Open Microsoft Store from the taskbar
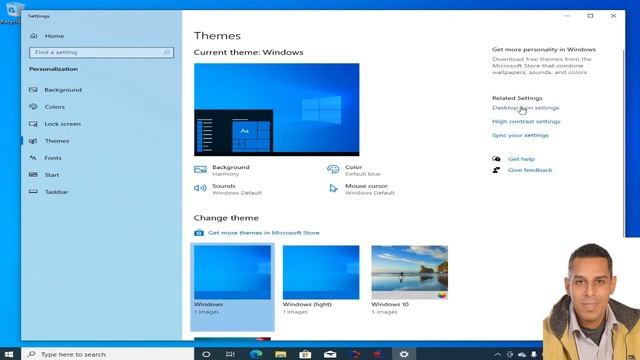This screenshot has width=640, height=360. (305, 354)
